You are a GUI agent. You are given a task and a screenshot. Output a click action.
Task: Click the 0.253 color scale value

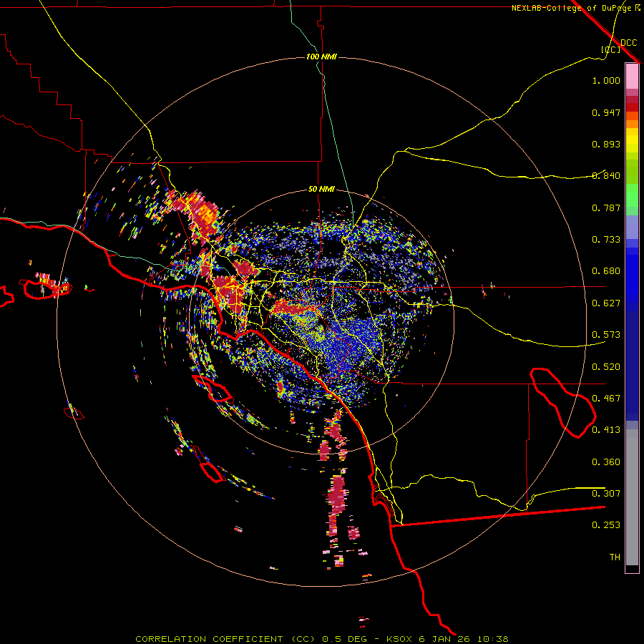coord(606,525)
